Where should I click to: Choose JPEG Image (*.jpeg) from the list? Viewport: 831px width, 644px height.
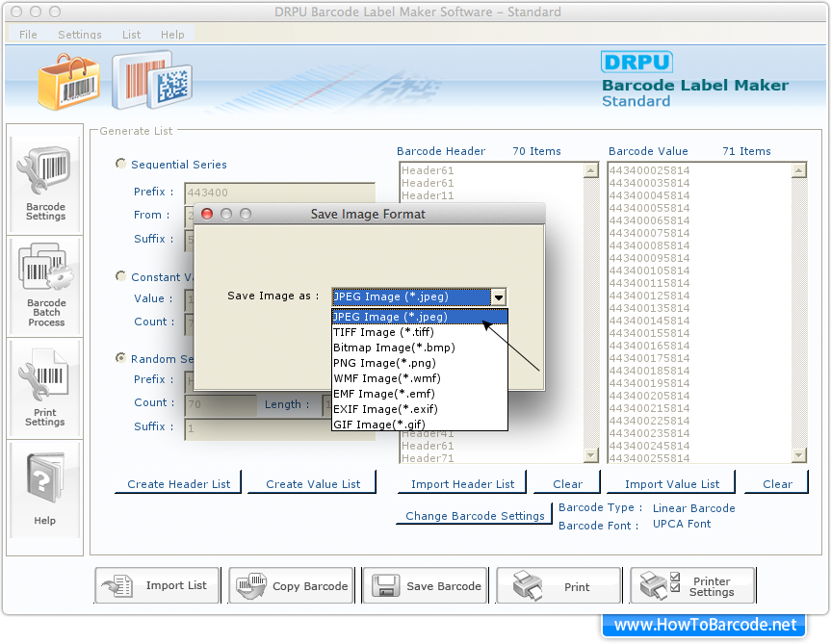coord(420,317)
